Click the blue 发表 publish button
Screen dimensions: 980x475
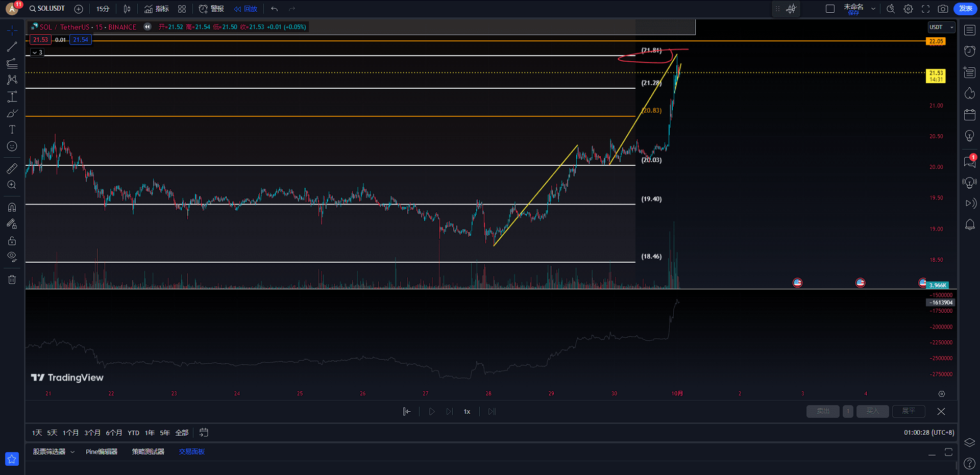(x=965, y=9)
